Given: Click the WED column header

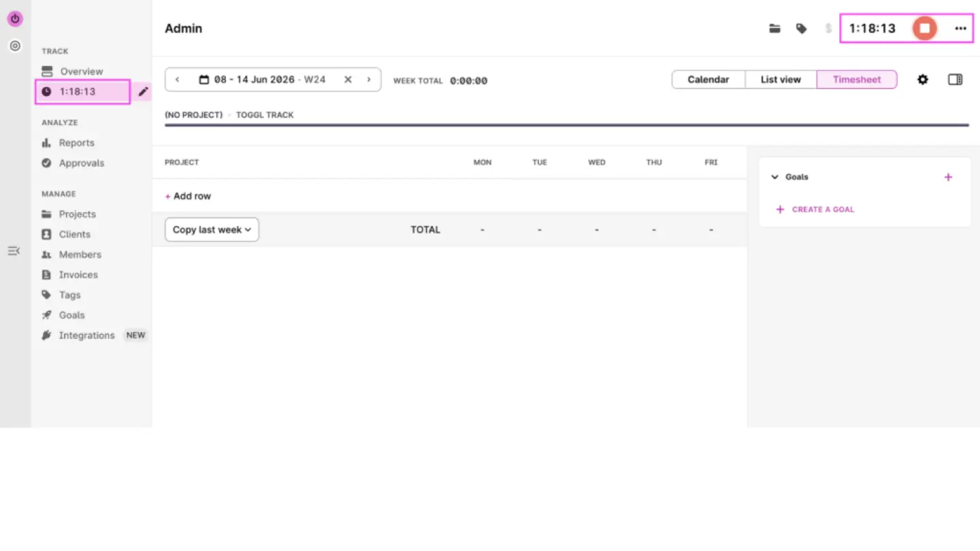Looking at the screenshot, I should [597, 163].
